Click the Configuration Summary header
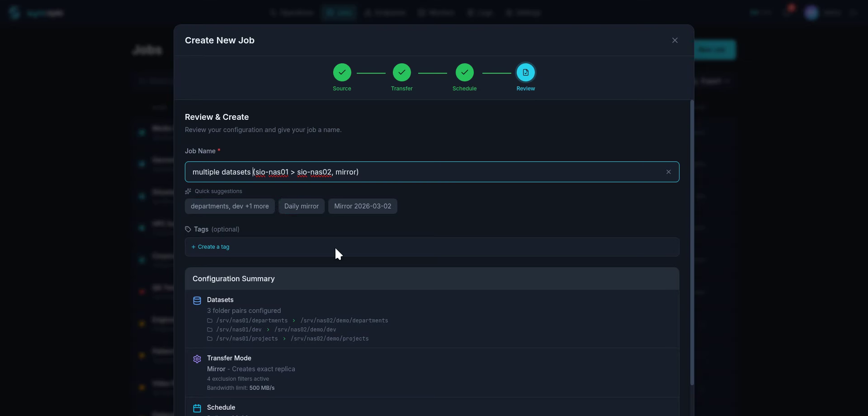The width and height of the screenshot is (868, 416). click(432, 279)
